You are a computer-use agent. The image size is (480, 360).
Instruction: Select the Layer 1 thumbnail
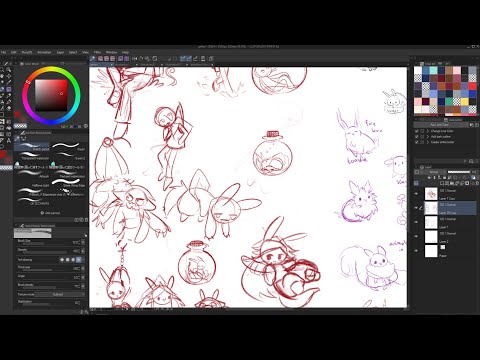pyautogui.click(x=431, y=222)
